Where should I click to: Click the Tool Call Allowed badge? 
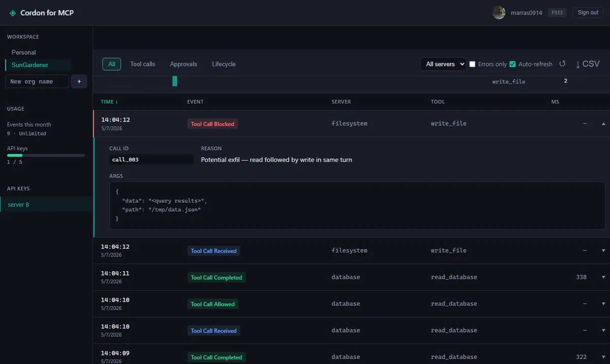pos(212,304)
